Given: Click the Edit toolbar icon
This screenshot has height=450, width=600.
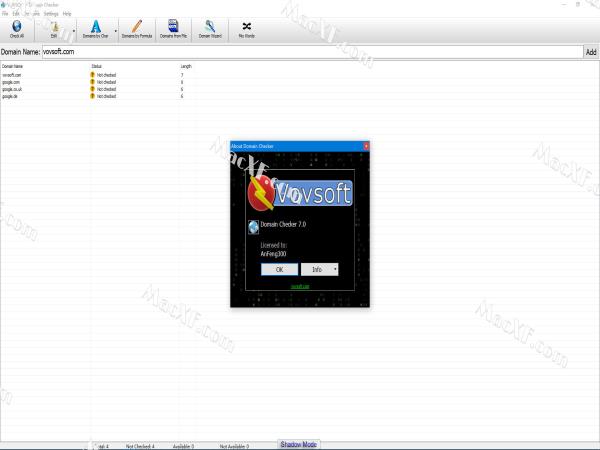Looking at the screenshot, I should coord(54,29).
